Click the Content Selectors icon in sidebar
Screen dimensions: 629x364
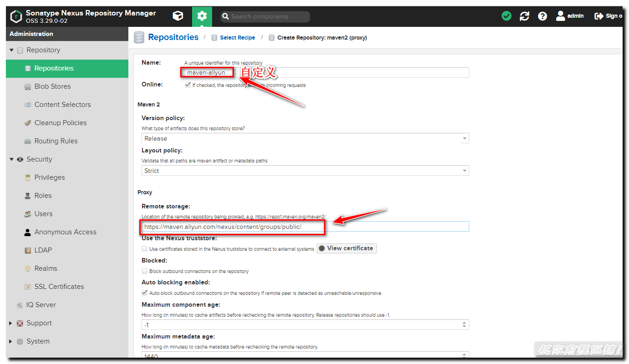click(x=27, y=105)
